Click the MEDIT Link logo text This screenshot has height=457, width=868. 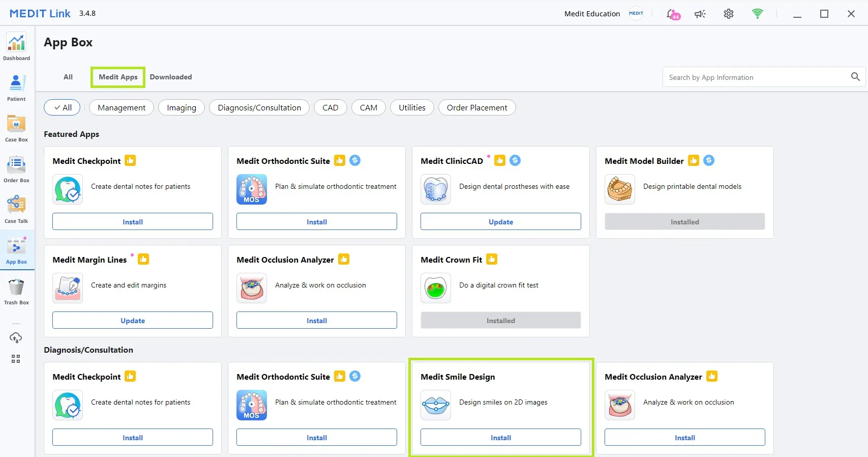point(40,14)
